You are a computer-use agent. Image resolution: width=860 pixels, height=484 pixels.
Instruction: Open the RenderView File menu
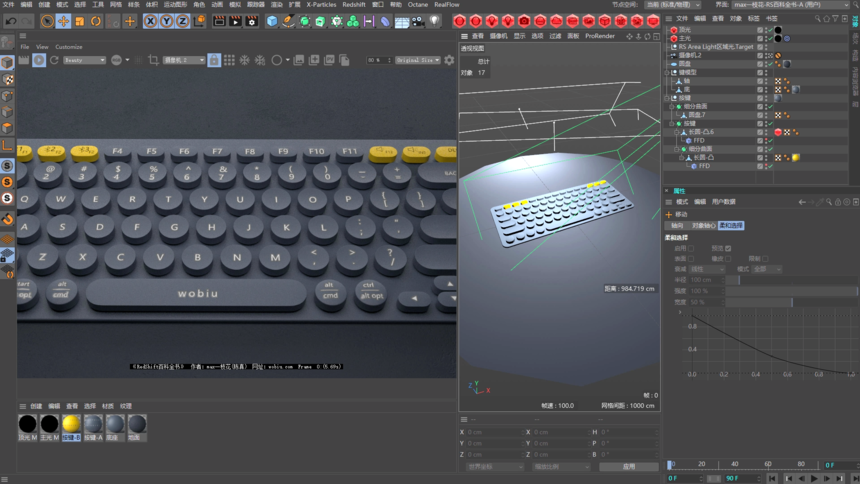[25, 47]
